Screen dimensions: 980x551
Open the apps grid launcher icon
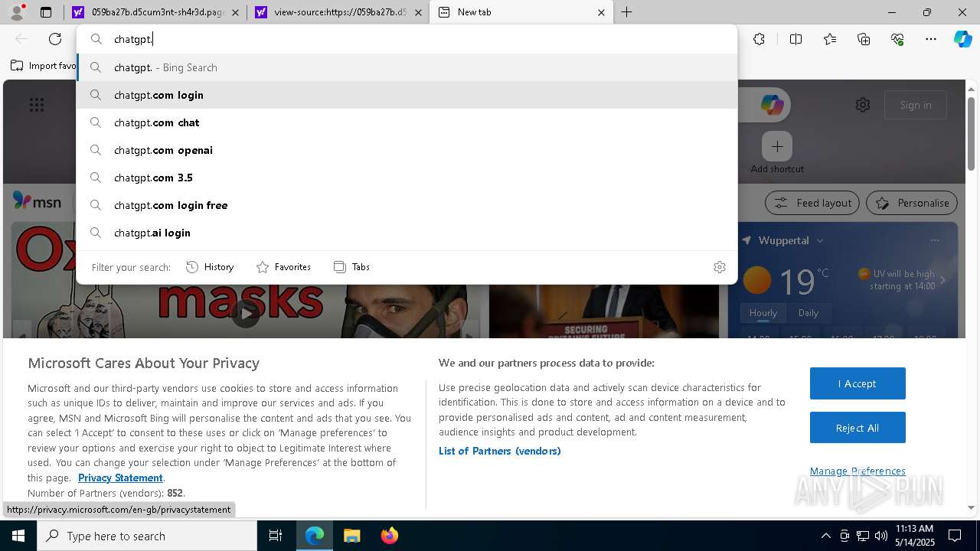37,105
